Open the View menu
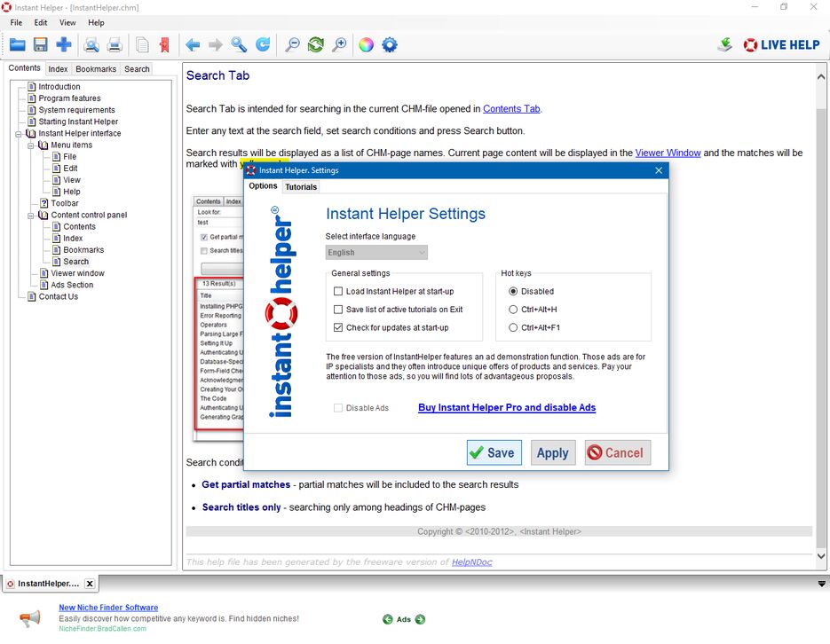830x644 pixels. pyautogui.click(x=67, y=22)
